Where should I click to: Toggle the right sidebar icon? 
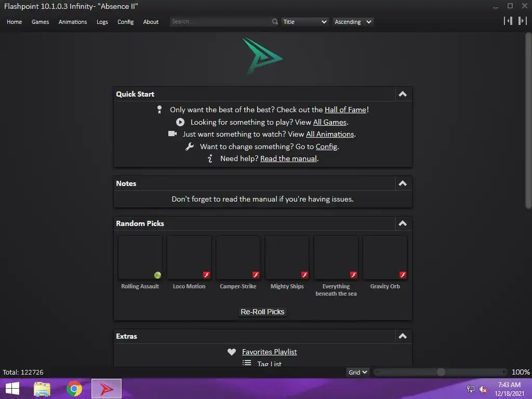(523, 21)
